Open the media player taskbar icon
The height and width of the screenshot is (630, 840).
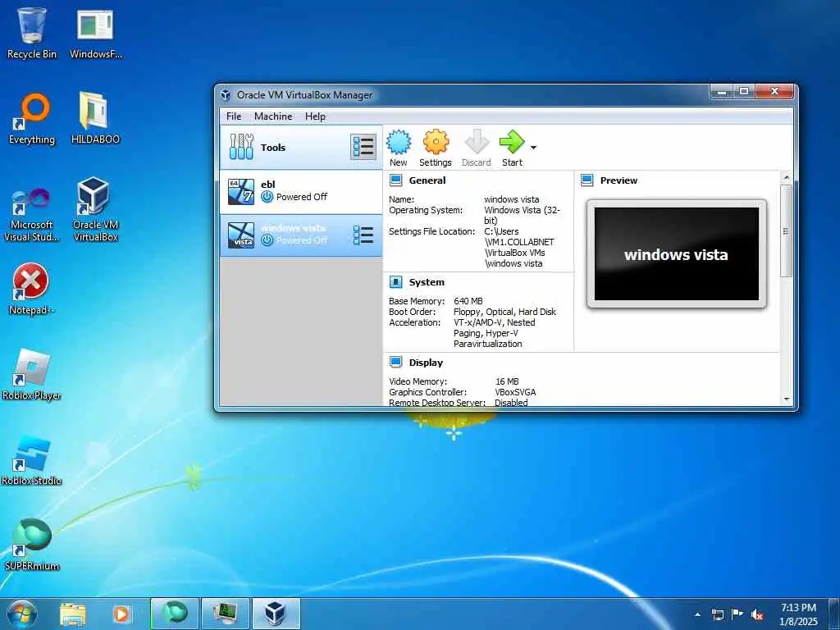(x=121, y=614)
